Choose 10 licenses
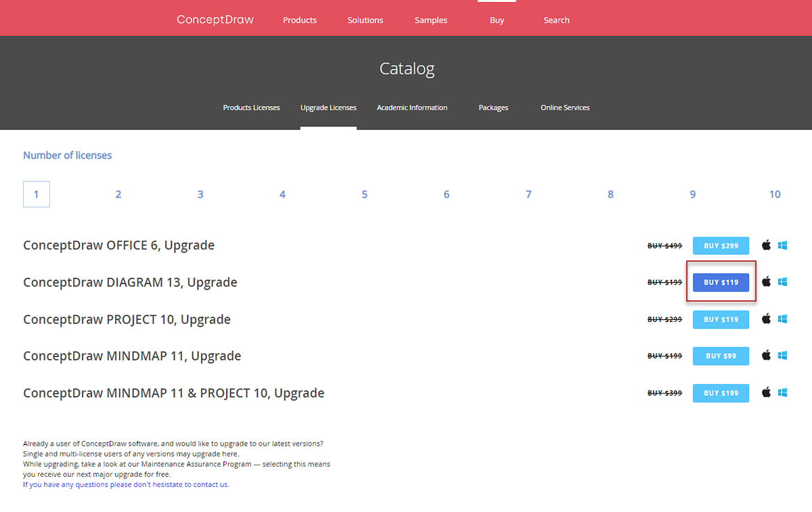Viewport: 812px width, 512px height. pos(775,194)
